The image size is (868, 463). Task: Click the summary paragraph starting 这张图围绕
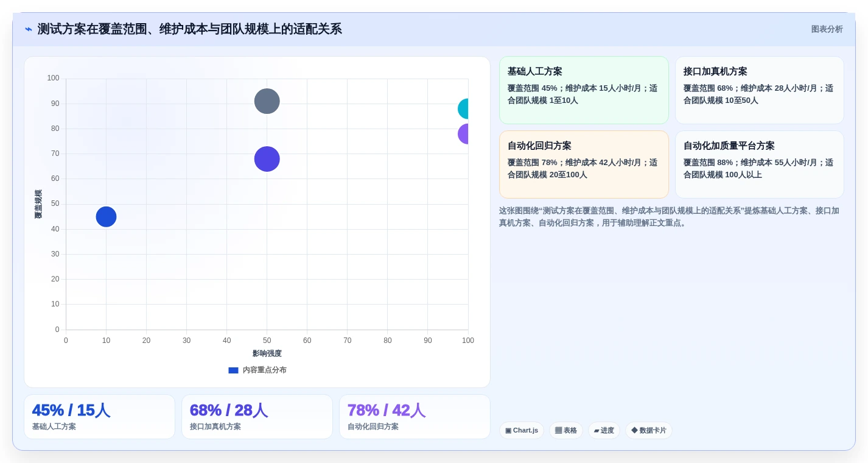coord(670,217)
